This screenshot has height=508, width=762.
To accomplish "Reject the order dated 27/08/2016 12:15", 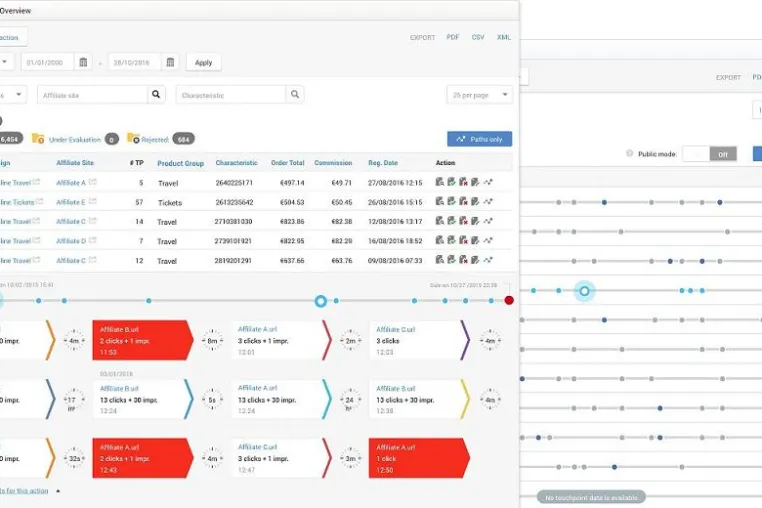I will (464, 182).
